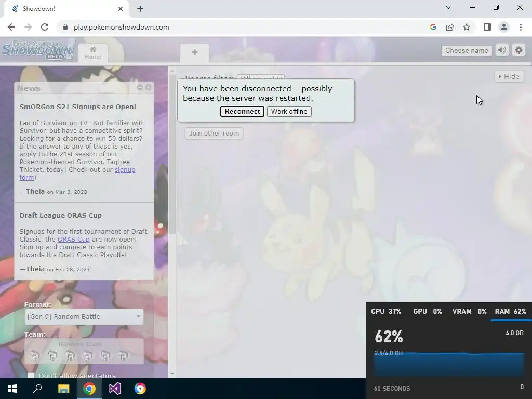
Task: Click the Showdown! browser tab
Action: (x=66, y=9)
